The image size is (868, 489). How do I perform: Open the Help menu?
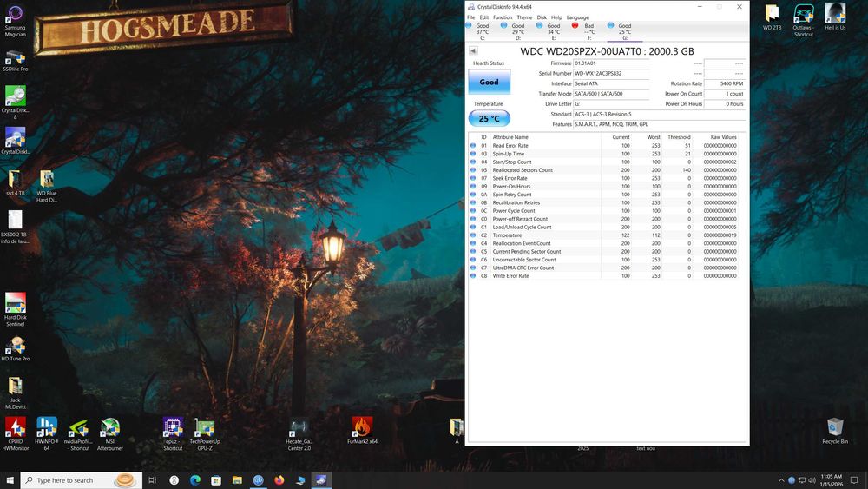(556, 17)
